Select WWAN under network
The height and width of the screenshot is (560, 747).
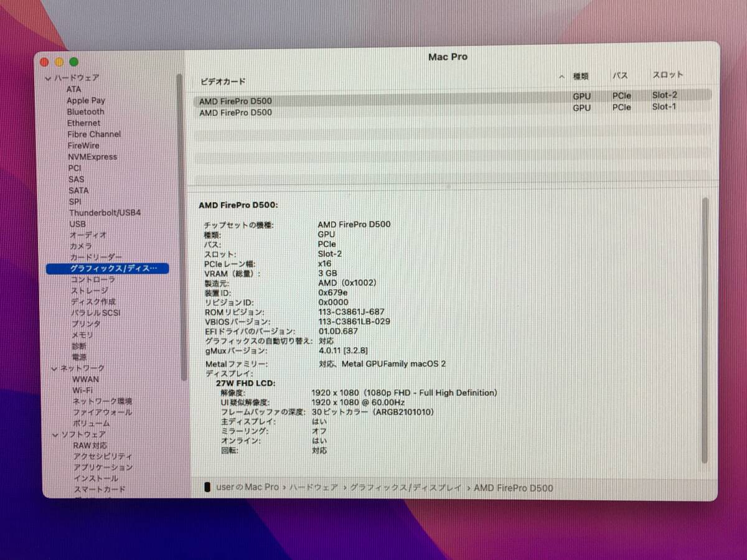(x=85, y=379)
